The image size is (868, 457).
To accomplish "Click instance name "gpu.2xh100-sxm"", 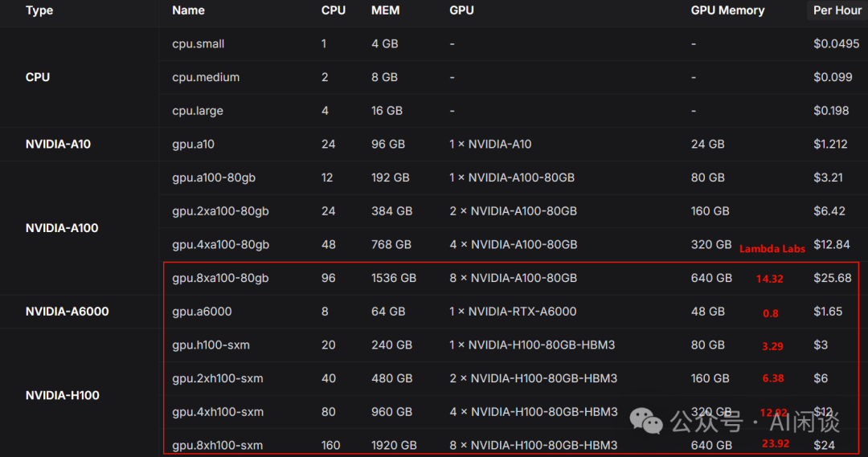I will pyautogui.click(x=218, y=378).
